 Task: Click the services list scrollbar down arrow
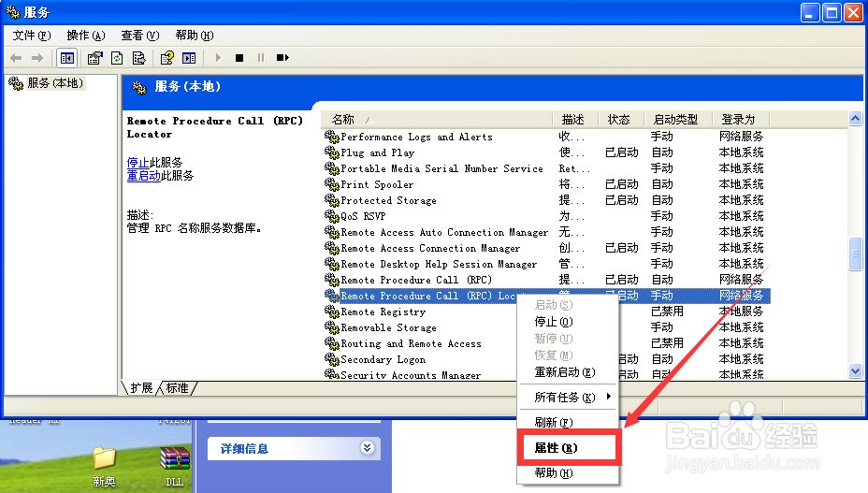(x=855, y=371)
